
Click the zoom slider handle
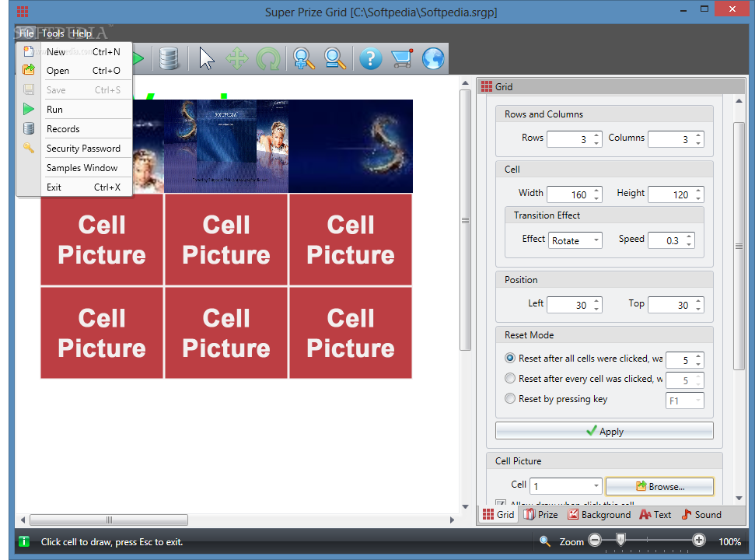[620, 539]
